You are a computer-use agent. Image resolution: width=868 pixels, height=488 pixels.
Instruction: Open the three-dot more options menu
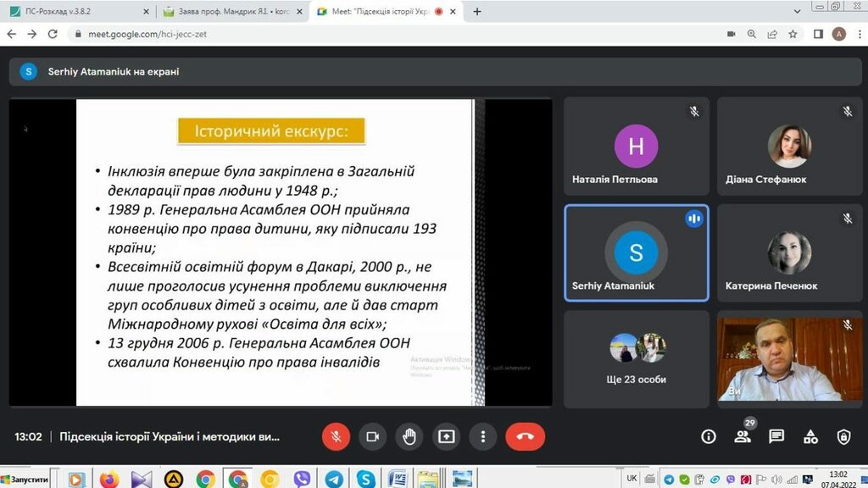coord(482,436)
